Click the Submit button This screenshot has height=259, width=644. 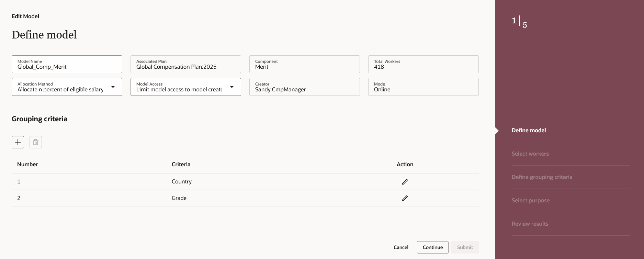pyautogui.click(x=465, y=247)
